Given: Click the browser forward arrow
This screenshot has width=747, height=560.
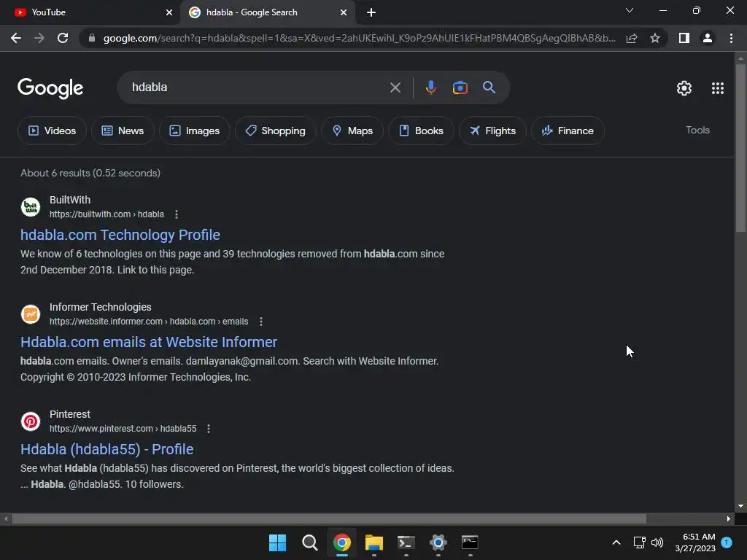Looking at the screenshot, I should [x=39, y=38].
